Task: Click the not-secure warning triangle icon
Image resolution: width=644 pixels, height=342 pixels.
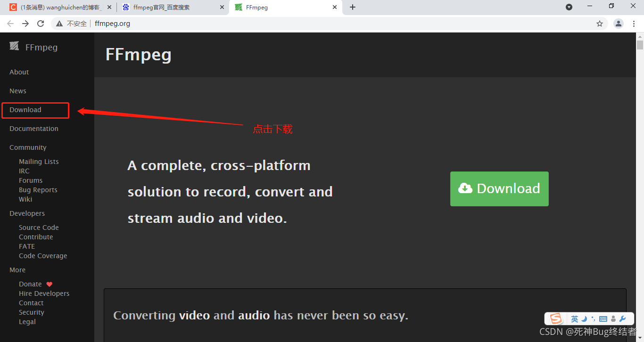Action: coord(59,24)
